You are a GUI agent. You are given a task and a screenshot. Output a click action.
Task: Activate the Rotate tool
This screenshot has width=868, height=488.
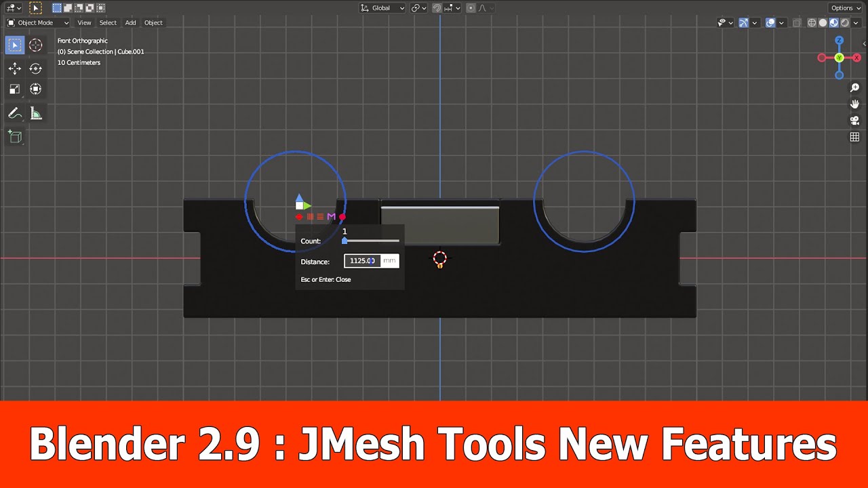(35, 68)
